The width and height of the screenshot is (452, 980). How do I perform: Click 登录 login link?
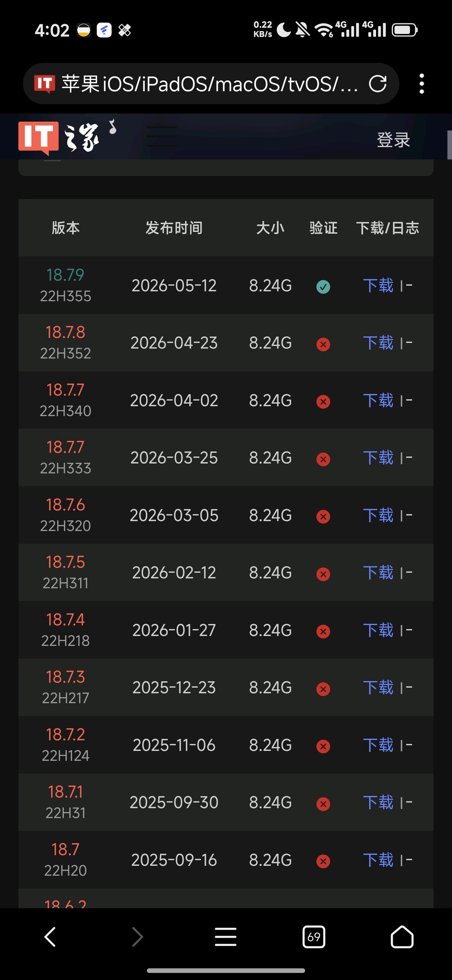pos(393,140)
